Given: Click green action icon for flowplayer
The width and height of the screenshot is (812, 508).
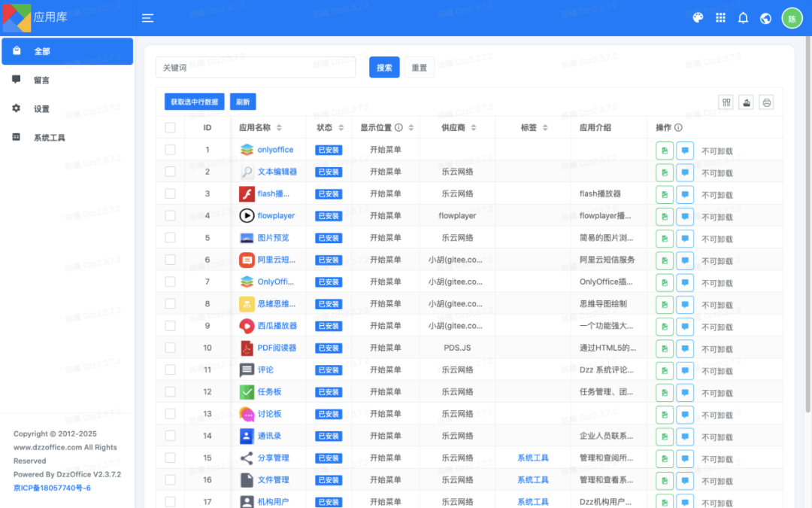Looking at the screenshot, I should (x=665, y=216).
